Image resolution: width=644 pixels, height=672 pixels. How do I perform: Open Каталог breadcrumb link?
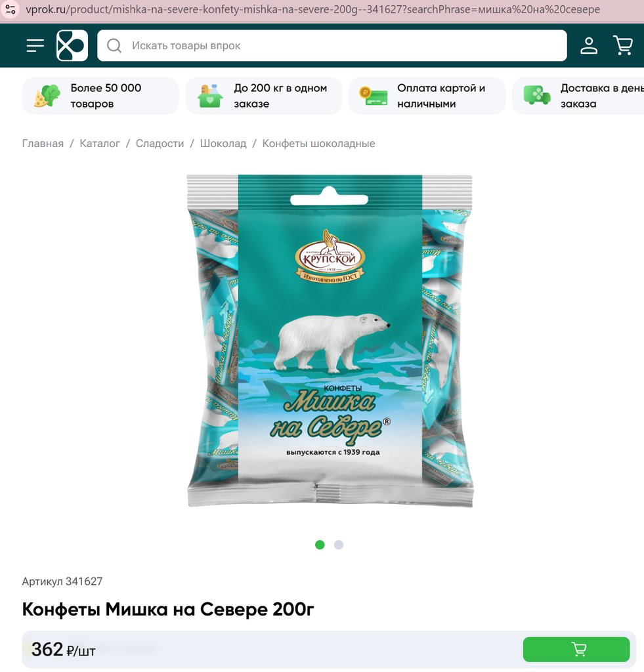[100, 144]
